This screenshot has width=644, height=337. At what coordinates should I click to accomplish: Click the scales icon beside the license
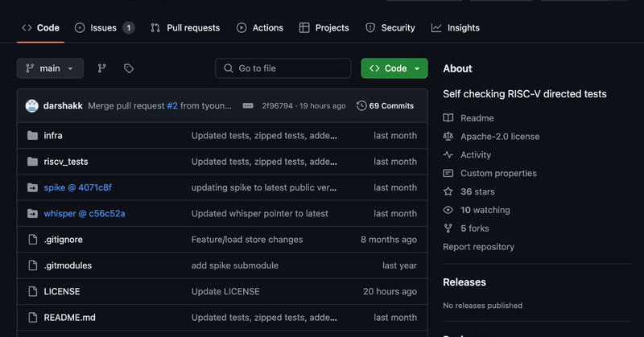click(x=448, y=136)
